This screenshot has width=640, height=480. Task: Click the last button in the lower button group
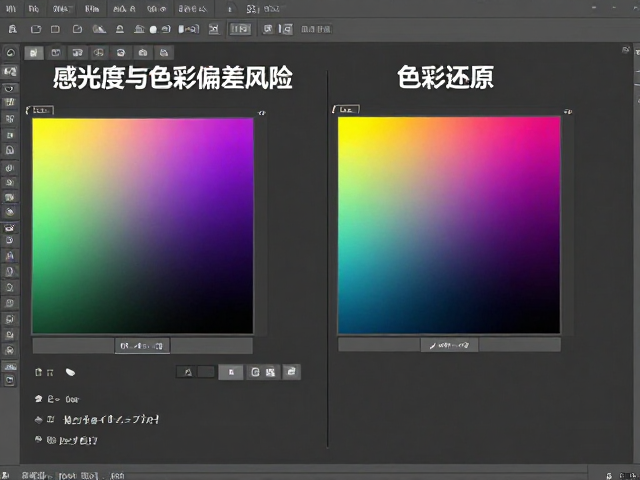pyautogui.click(x=291, y=371)
